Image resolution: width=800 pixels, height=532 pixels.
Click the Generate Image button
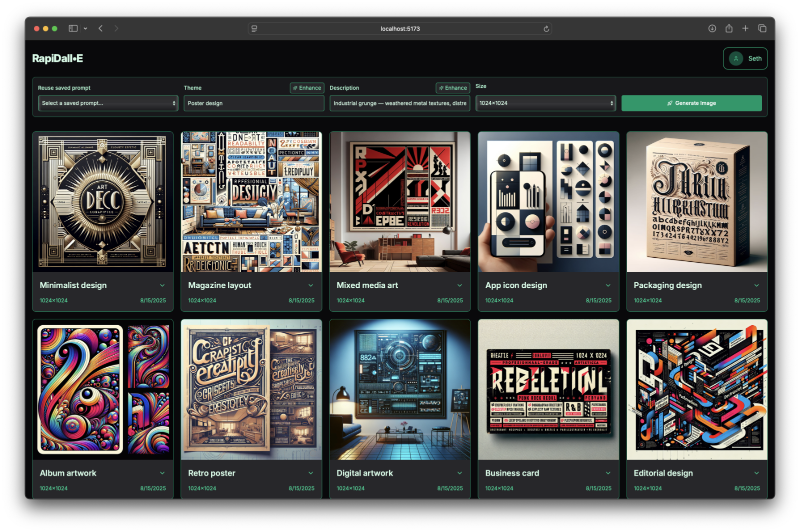691,103
